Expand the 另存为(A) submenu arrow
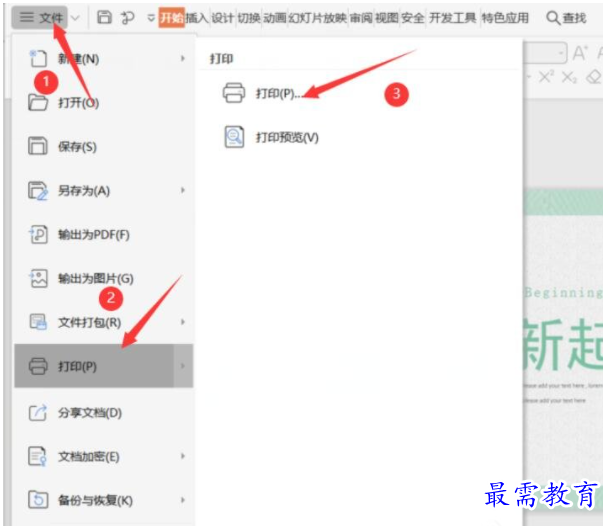Screen dimensions: 606x526 click(x=183, y=190)
